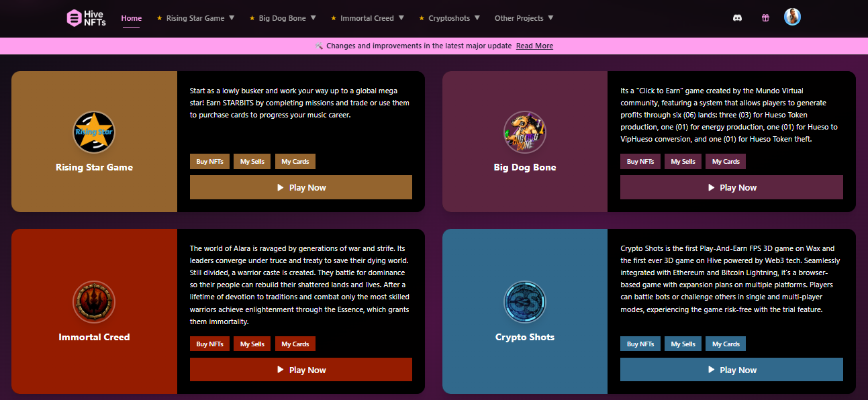This screenshot has height=400, width=868.
Task: Open the Rising Star Game nav item
Action: (195, 18)
